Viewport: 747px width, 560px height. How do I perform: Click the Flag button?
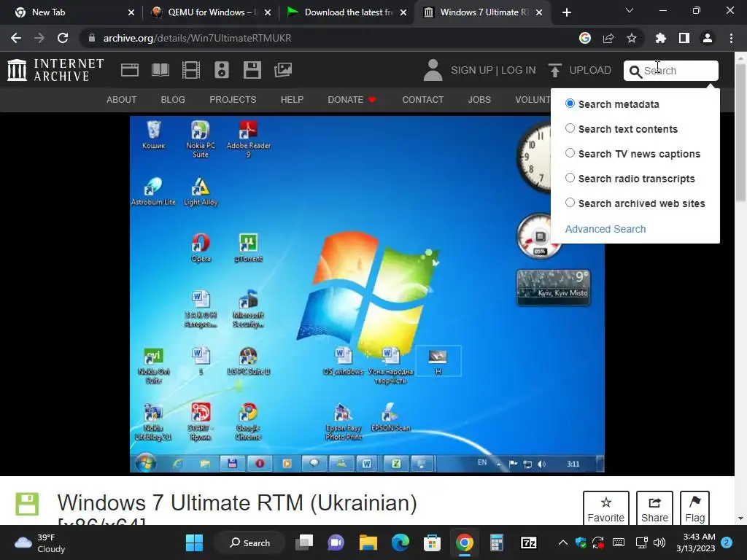click(694, 508)
